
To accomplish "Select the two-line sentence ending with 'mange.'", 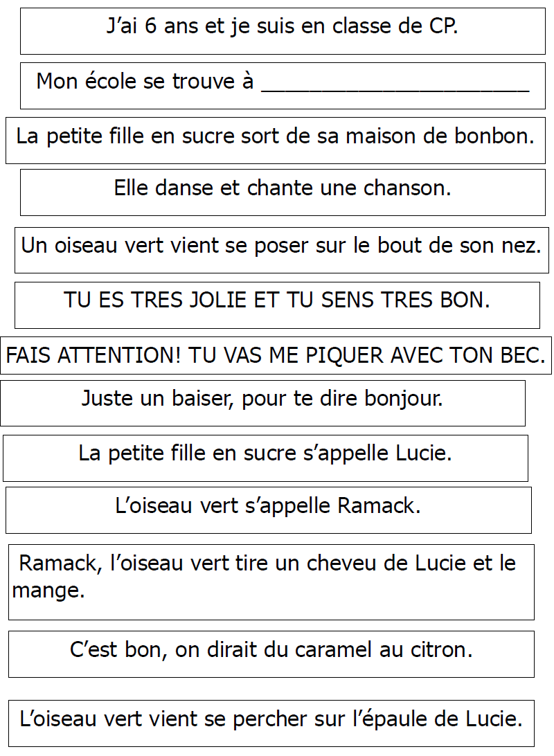I will (x=270, y=577).
